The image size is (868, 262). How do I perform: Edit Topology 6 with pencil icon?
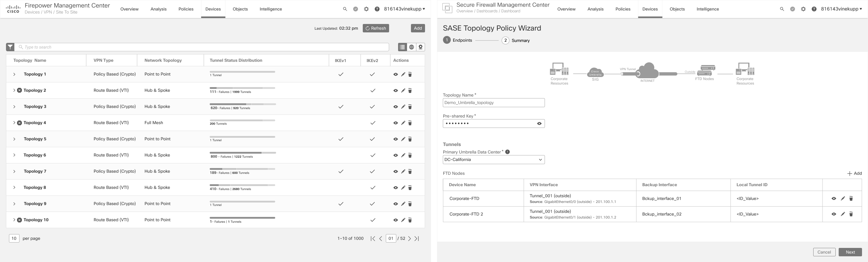tap(403, 155)
